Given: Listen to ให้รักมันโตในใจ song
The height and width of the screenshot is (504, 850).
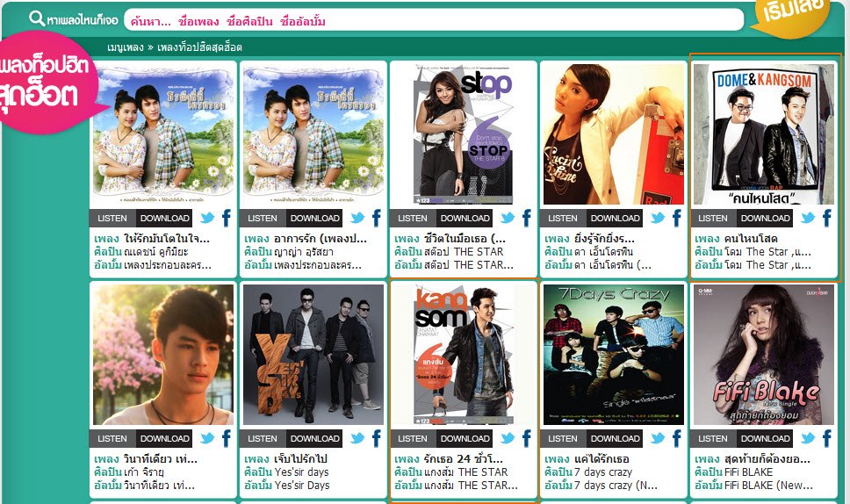Looking at the screenshot, I should (x=112, y=219).
